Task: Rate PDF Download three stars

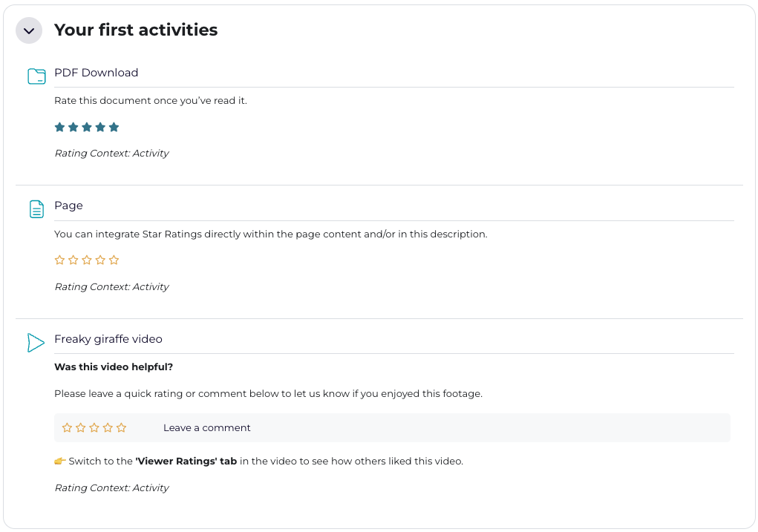Action: click(x=87, y=127)
